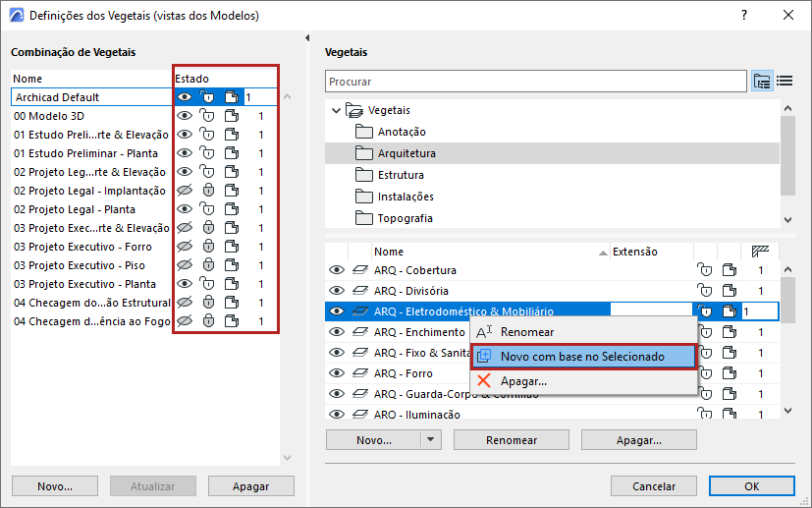Switch to folder tree view icon
Viewport: 812px width, 508px height.
[x=762, y=82]
